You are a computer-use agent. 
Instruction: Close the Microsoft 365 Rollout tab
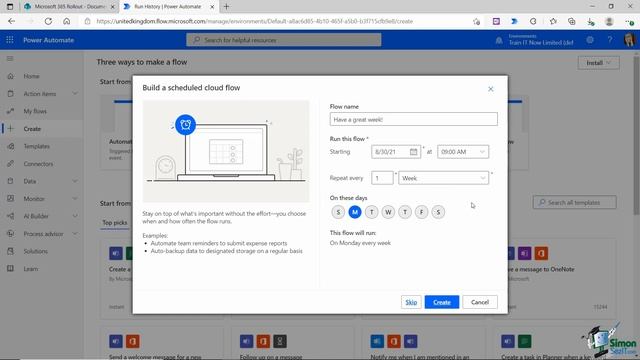pos(113,7)
